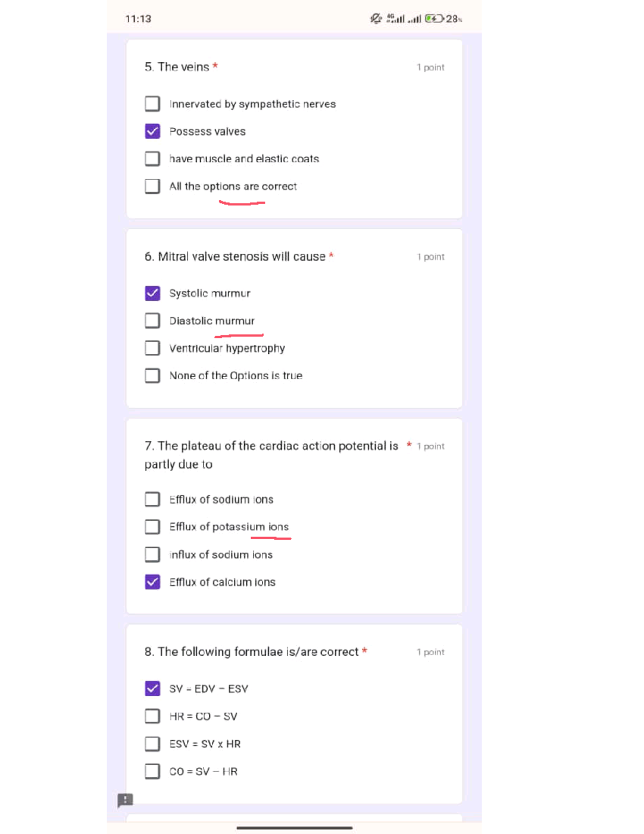Tick the 'CO = SV – HR' checkbox
The width and height of the screenshot is (644, 834).
(x=152, y=772)
